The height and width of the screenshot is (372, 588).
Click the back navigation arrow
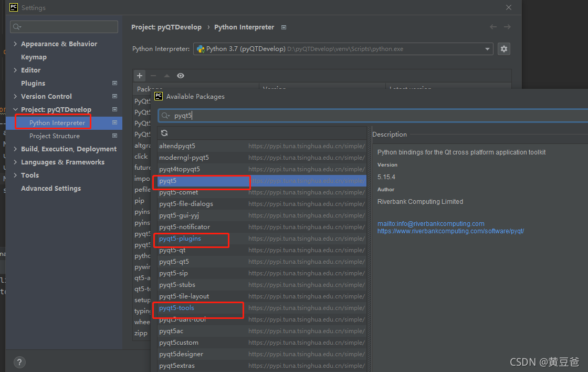point(493,27)
